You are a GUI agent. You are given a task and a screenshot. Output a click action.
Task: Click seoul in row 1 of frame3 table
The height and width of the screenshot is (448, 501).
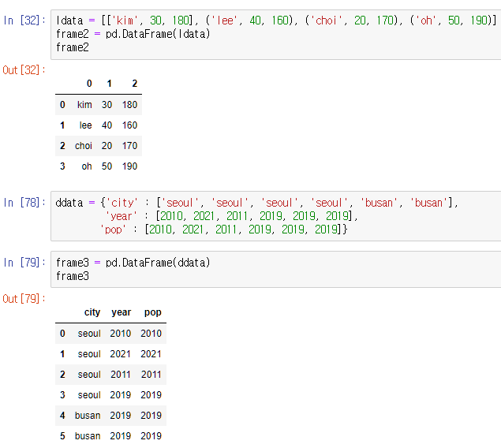[89, 354]
